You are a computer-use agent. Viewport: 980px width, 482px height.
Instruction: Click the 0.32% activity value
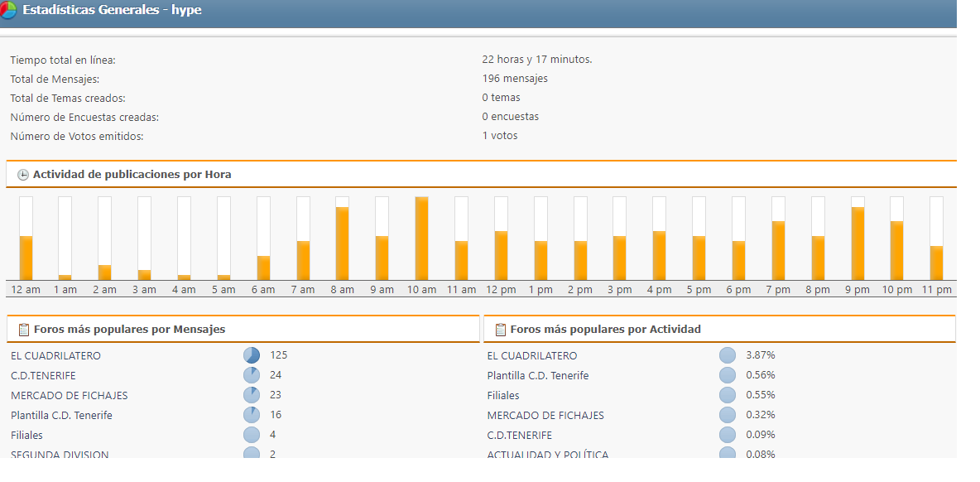tap(761, 414)
